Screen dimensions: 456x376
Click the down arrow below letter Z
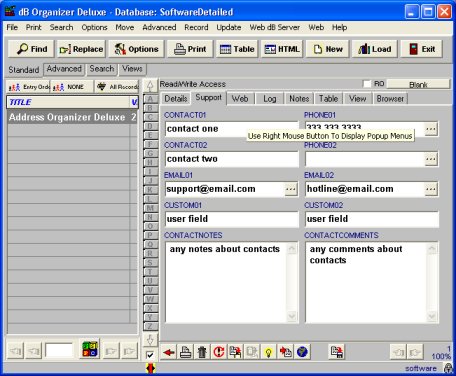point(150,340)
